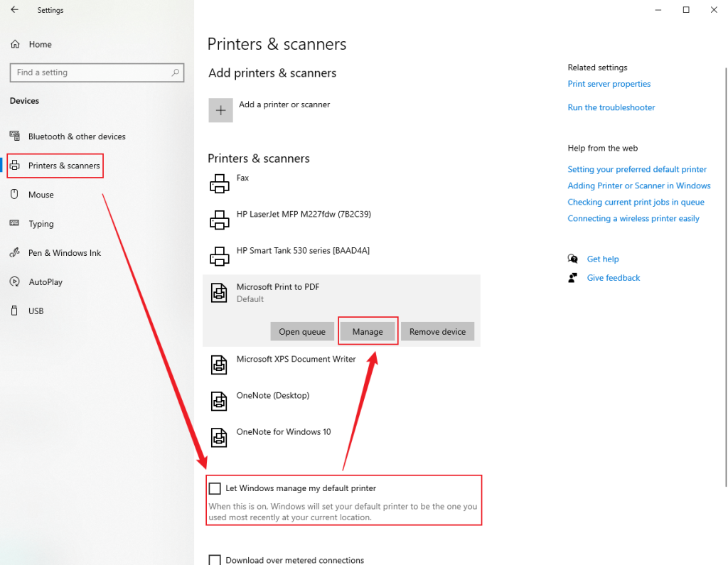Open Print server properties link

point(609,84)
